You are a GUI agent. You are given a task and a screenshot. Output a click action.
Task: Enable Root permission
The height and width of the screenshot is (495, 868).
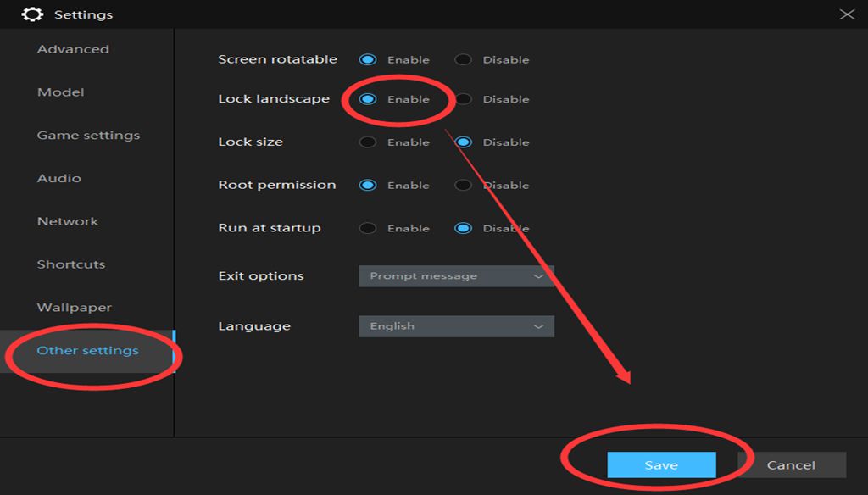[368, 186]
